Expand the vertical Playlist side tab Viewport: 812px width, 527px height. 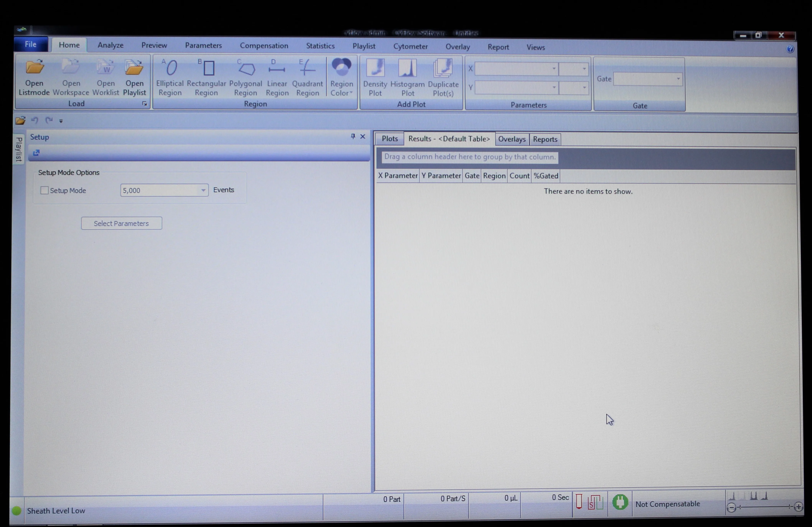coord(19,149)
